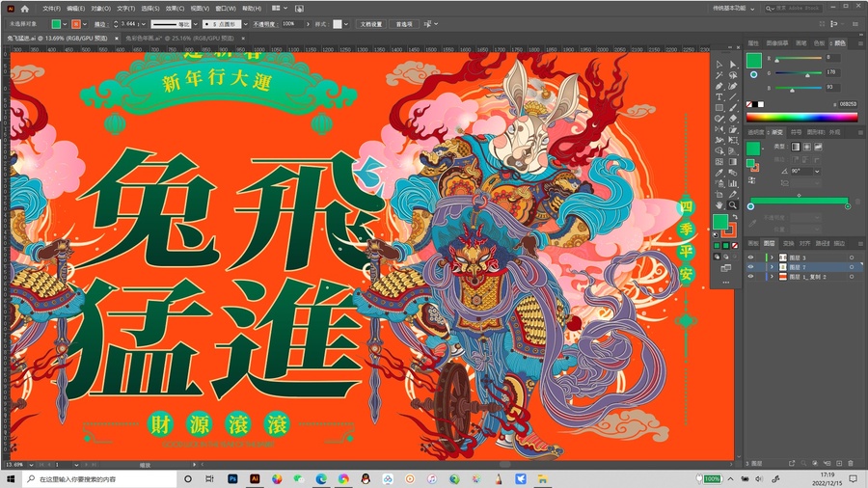This screenshot has width=868, height=488.
Task: Choose the Gradient tool
Action: coord(733,162)
